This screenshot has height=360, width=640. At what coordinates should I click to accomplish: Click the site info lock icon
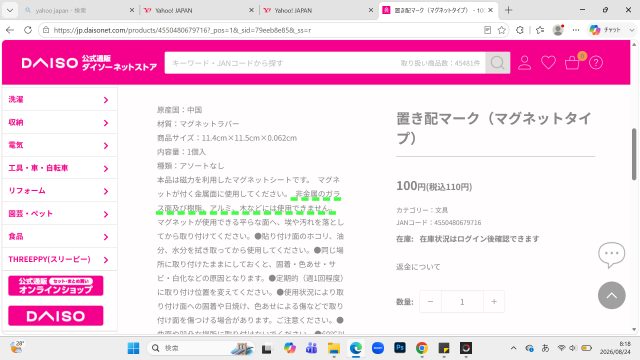pos(46,30)
